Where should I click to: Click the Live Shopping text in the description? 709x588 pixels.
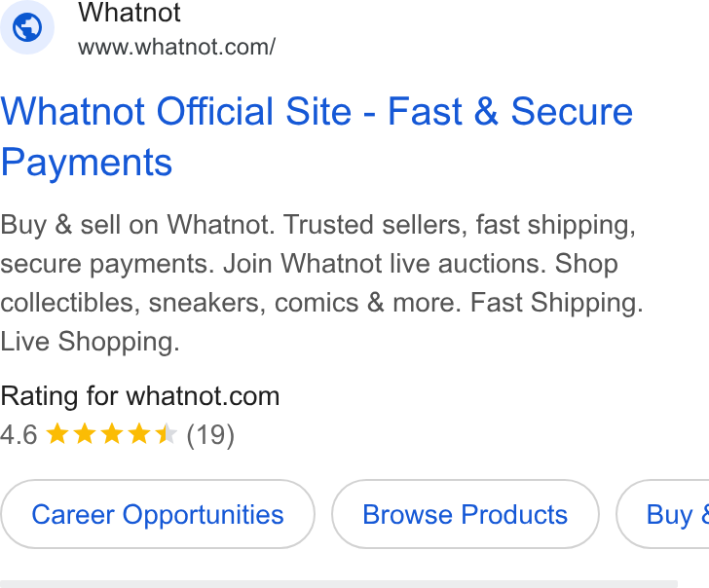click(90, 342)
